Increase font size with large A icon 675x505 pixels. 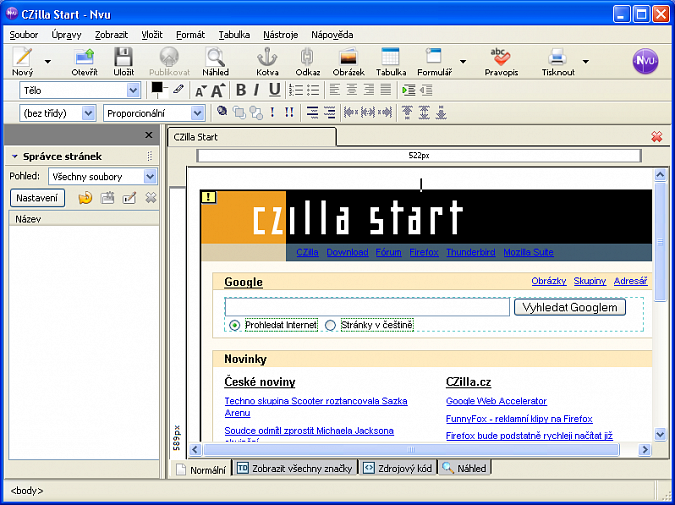tap(218, 90)
